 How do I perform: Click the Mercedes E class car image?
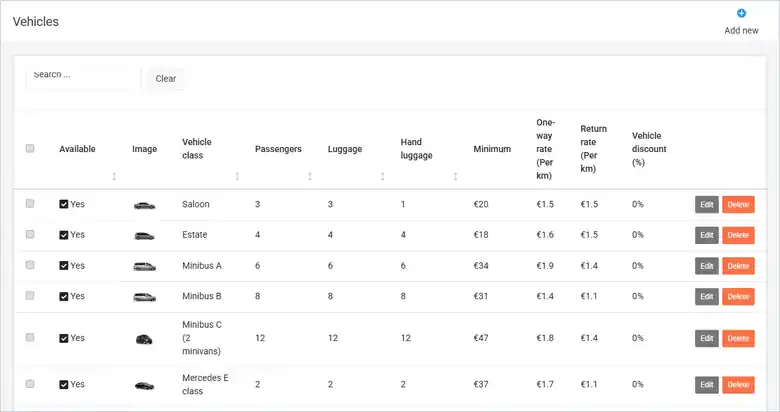[144, 386]
